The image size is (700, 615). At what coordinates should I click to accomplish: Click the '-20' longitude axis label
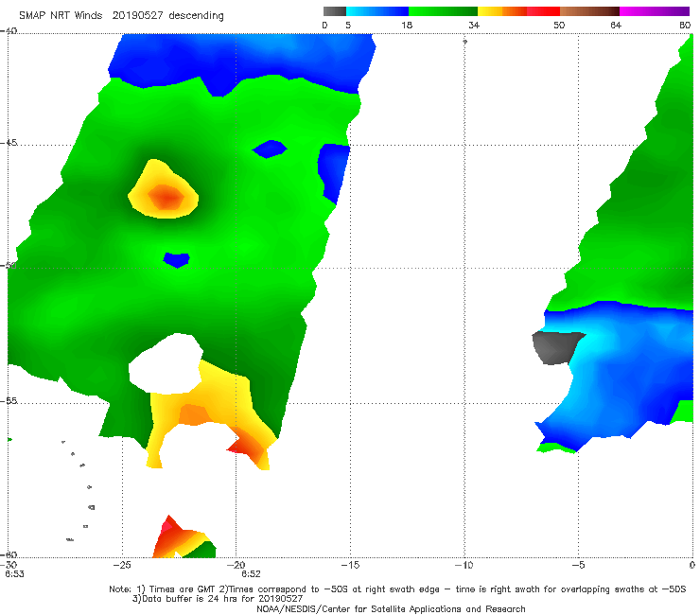pyautogui.click(x=236, y=565)
